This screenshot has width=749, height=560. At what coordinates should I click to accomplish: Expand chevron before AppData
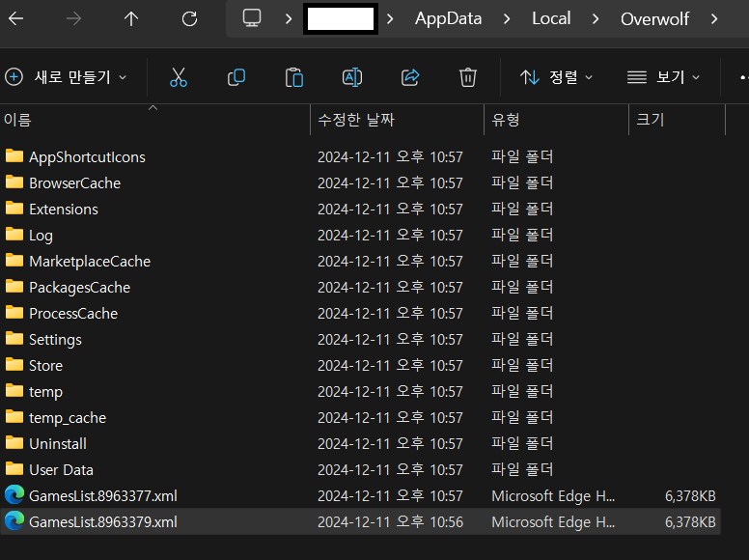coord(390,18)
